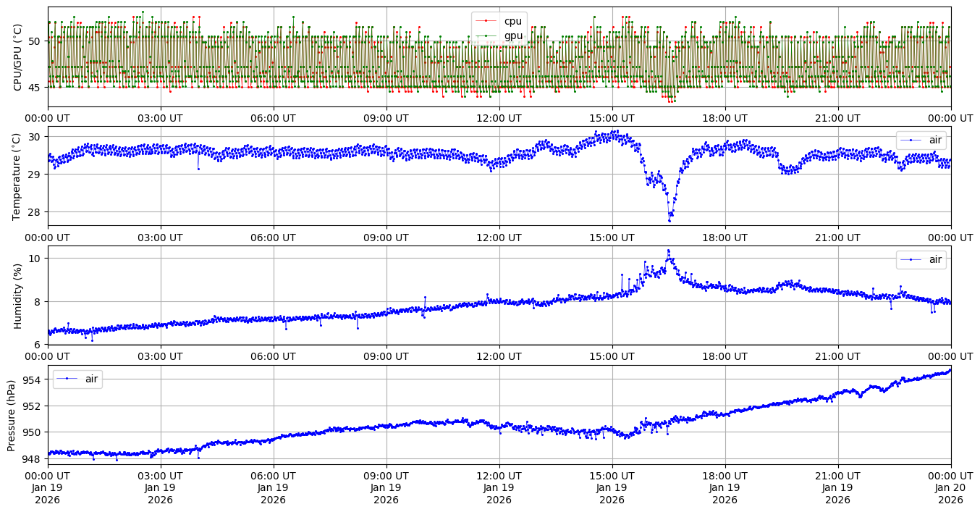This screenshot has height=512, width=980.
Task: Click the CPU/GPU (°C) y-axis label
Action: (x=18, y=57)
